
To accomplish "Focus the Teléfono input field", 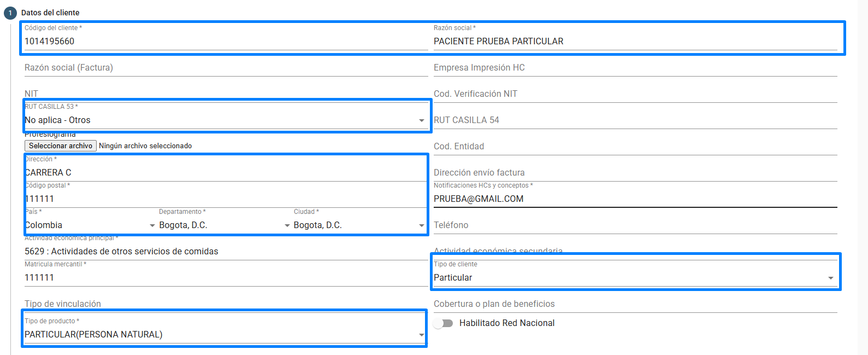I will [x=634, y=225].
